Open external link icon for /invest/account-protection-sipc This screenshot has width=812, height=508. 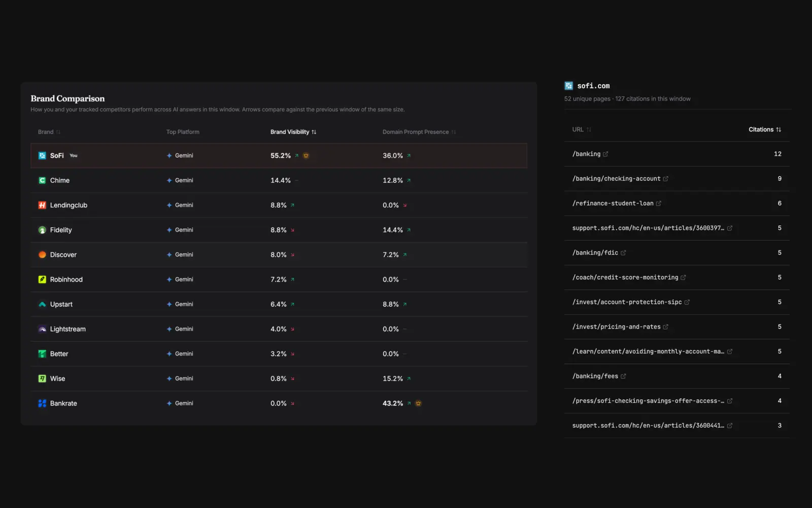pos(687,302)
